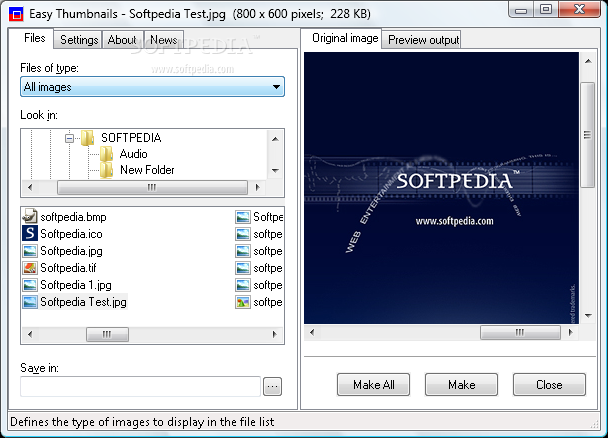Click file list scroll right arrow
The image size is (608, 438).
point(275,334)
